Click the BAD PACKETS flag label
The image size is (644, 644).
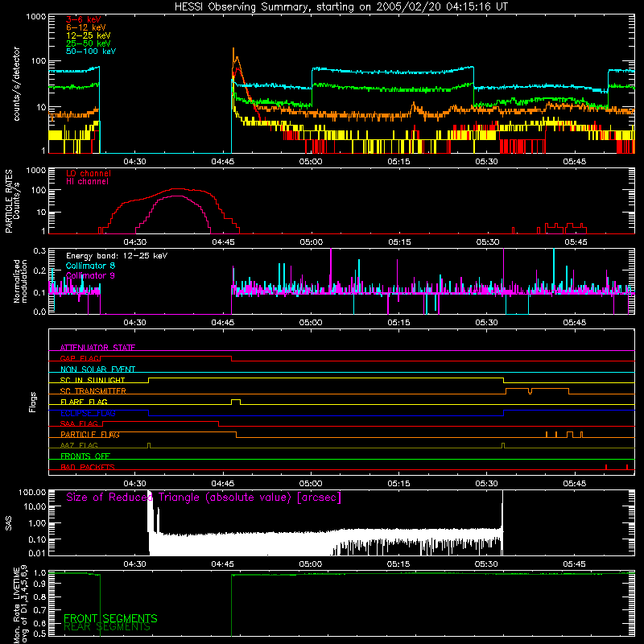[88, 467]
